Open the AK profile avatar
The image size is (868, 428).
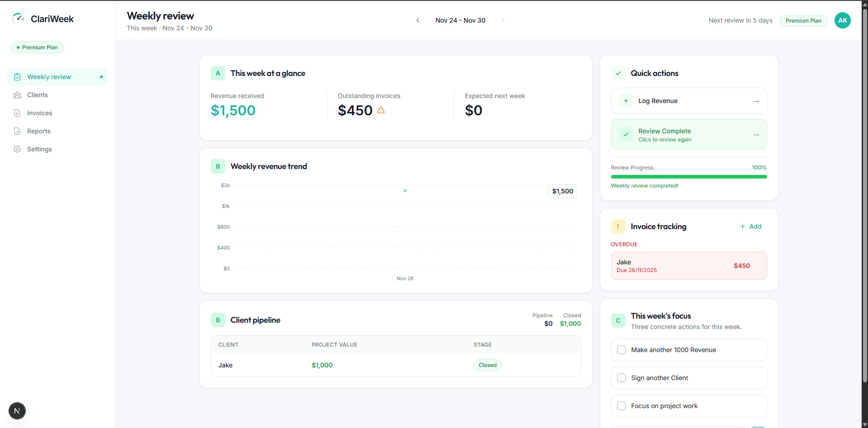(842, 20)
